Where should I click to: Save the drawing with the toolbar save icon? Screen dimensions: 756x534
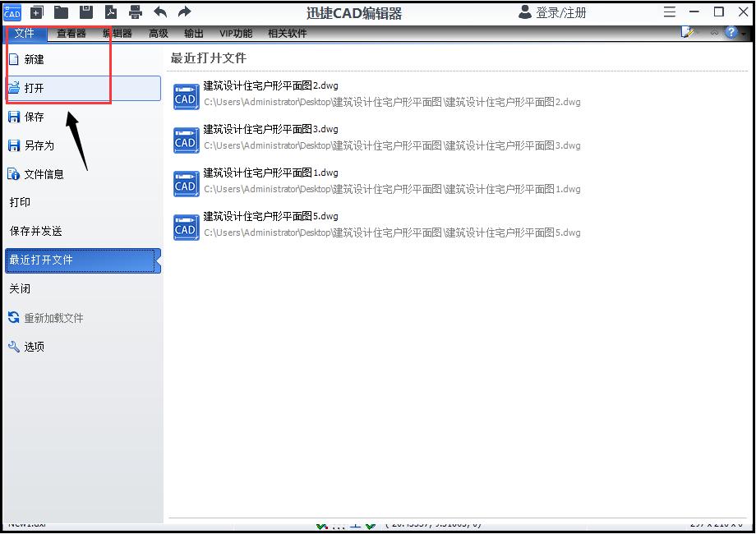85,12
